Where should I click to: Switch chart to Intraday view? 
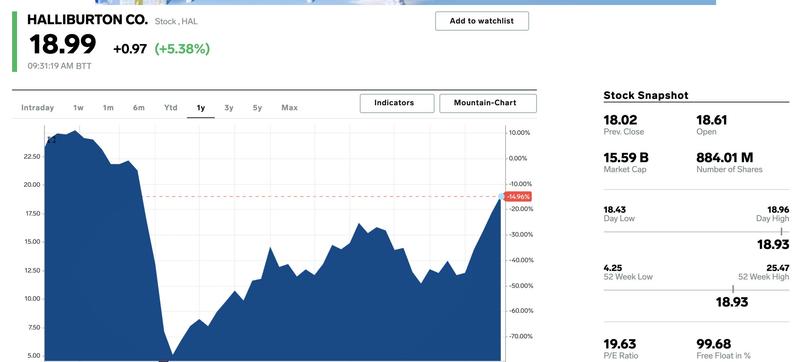pos(38,108)
